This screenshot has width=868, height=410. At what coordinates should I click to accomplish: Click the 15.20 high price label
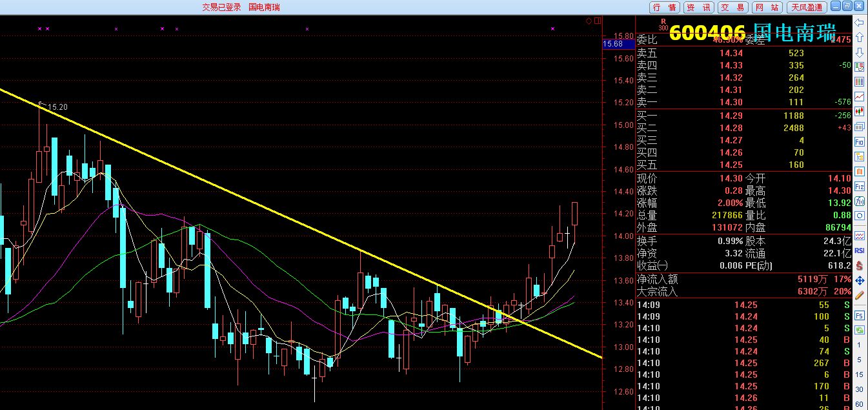click(x=58, y=107)
